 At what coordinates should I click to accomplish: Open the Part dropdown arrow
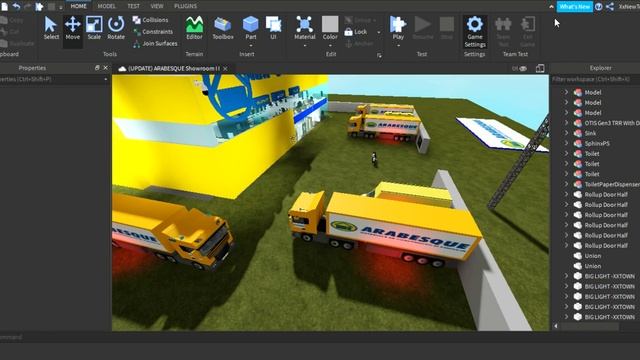click(x=251, y=45)
